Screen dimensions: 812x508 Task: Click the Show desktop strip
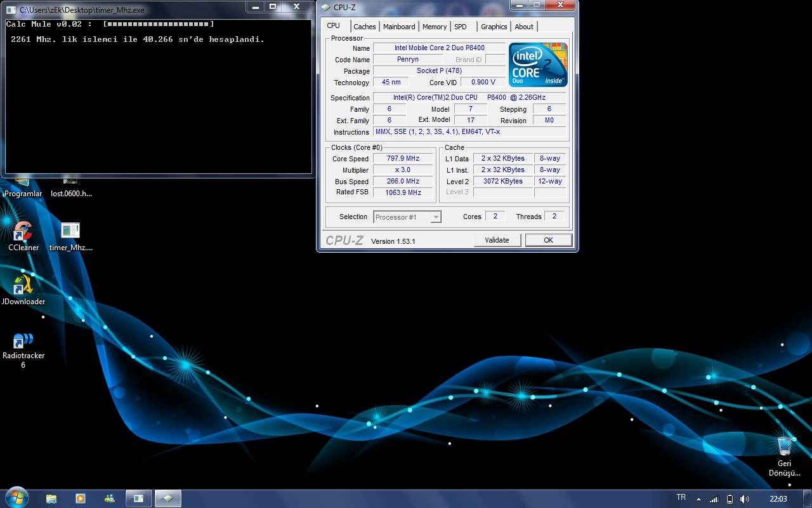tap(808, 498)
